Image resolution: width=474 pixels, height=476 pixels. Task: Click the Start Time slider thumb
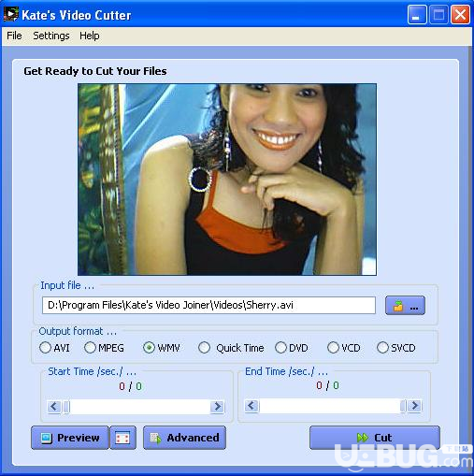tap(66, 407)
